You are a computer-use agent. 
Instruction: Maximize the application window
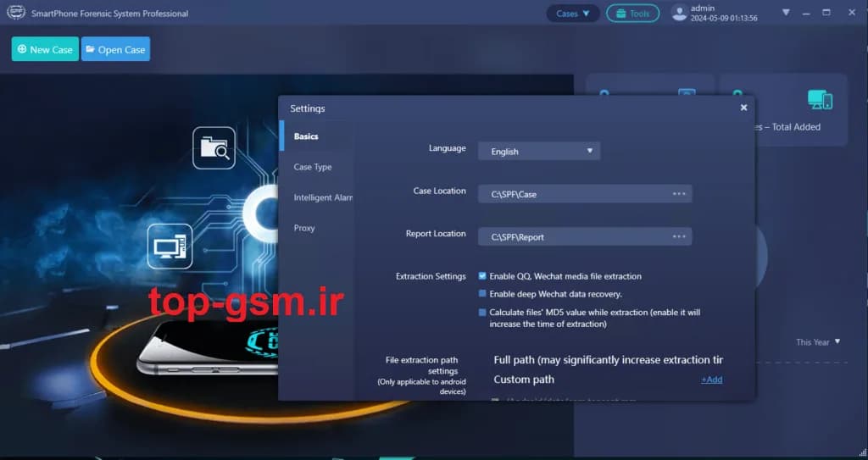pos(826,12)
